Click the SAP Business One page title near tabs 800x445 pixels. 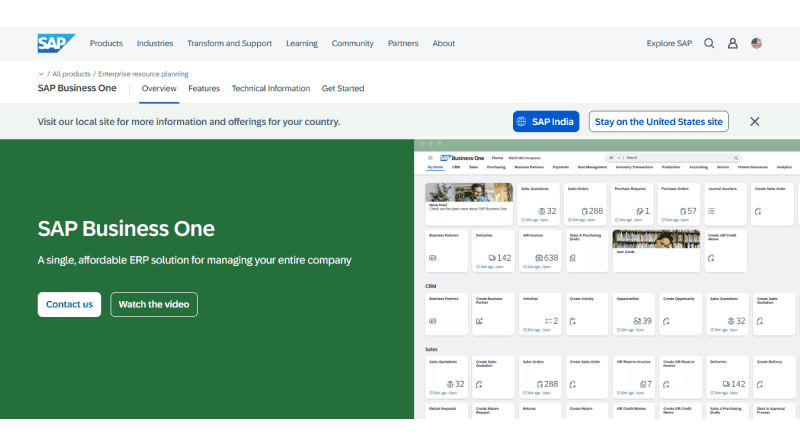pos(77,88)
